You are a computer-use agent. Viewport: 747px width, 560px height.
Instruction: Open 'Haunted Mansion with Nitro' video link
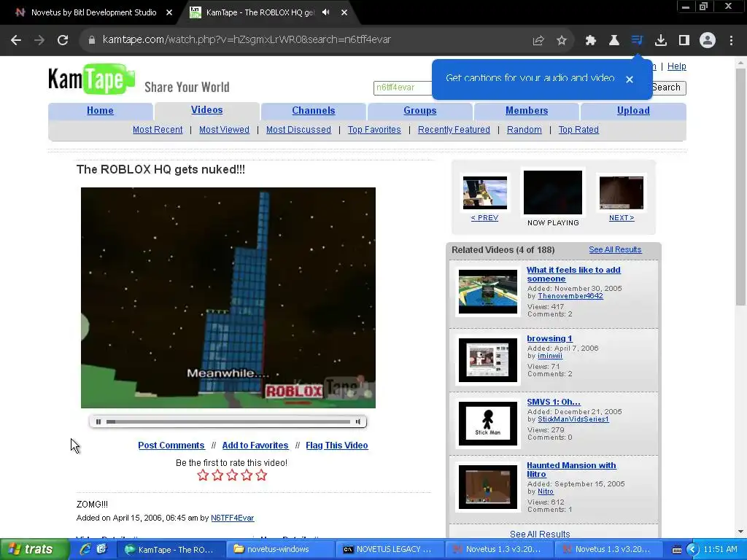click(571, 470)
